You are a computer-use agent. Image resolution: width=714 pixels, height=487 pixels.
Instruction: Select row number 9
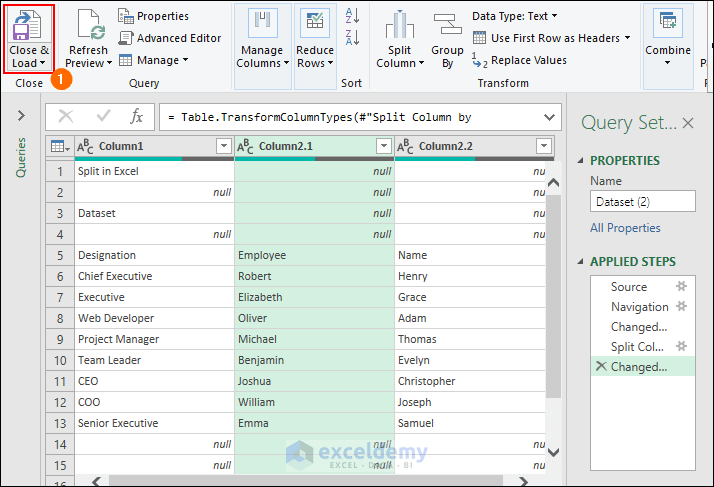click(60, 339)
